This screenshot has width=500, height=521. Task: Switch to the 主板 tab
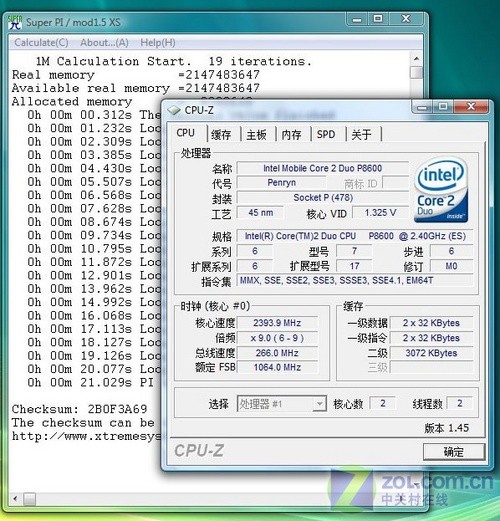click(x=256, y=134)
